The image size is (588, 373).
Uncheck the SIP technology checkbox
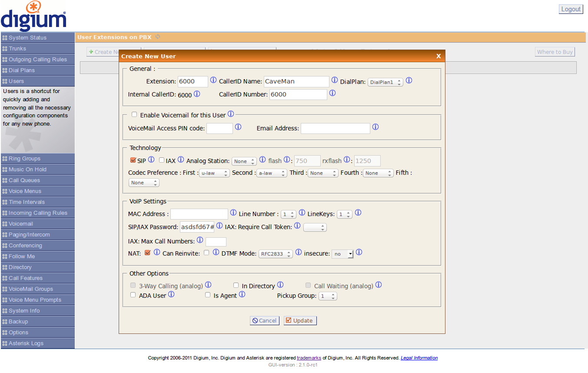[133, 160]
